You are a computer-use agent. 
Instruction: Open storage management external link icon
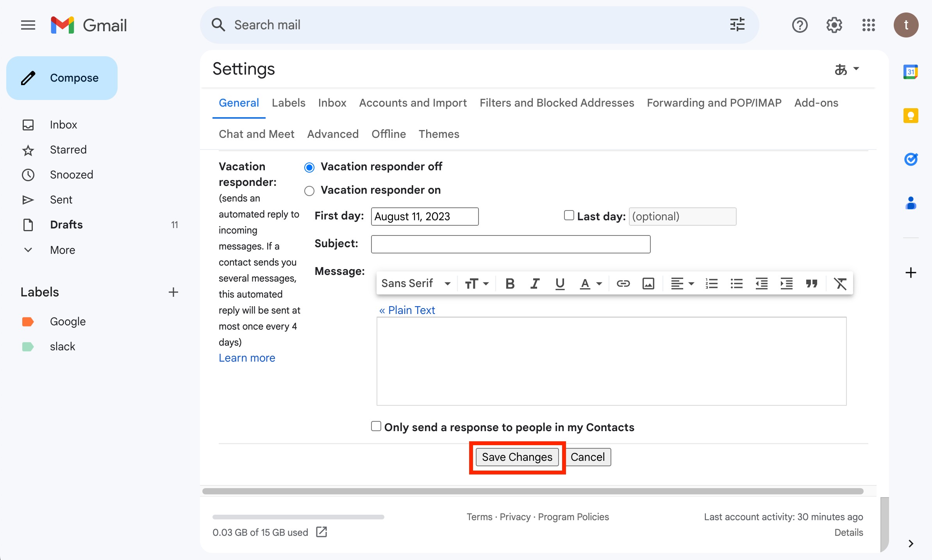[321, 532]
